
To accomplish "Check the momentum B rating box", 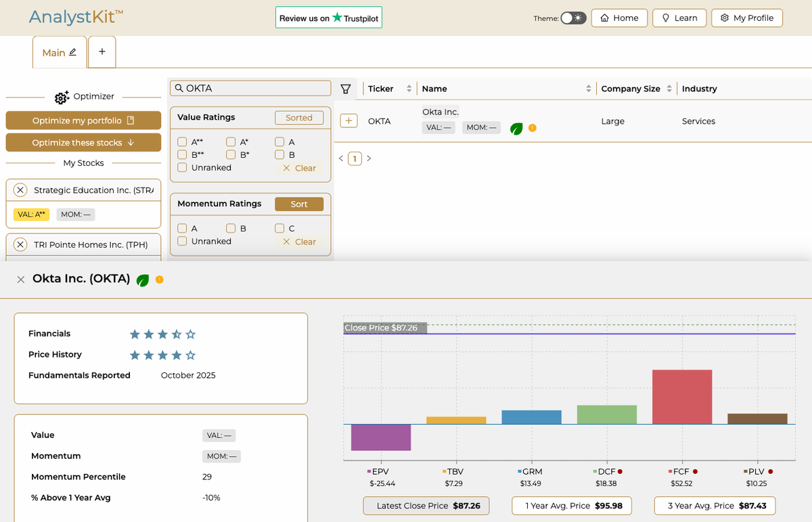I will (x=231, y=229).
